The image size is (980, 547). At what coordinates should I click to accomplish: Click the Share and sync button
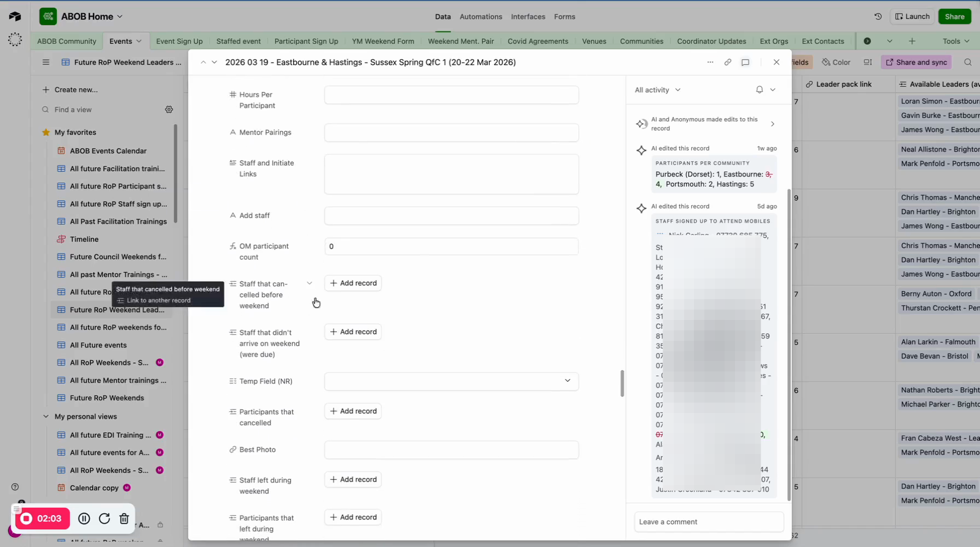[916, 62]
